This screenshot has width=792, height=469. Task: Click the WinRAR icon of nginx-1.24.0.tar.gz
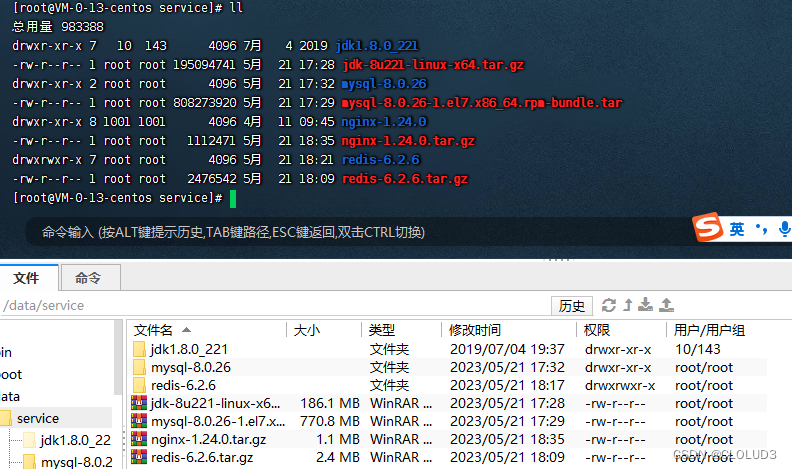pyautogui.click(x=139, y=439)
